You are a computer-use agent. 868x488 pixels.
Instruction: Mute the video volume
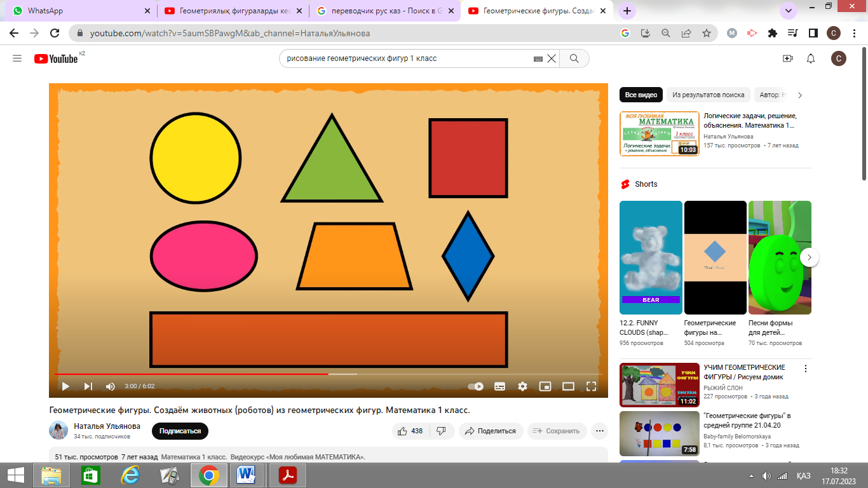click(x=111, y=386)
